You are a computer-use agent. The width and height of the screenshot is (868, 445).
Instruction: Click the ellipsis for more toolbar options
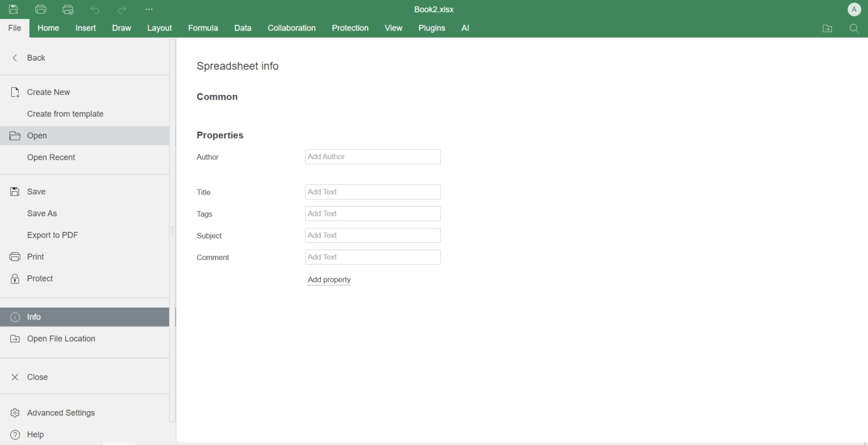point(149,9)
